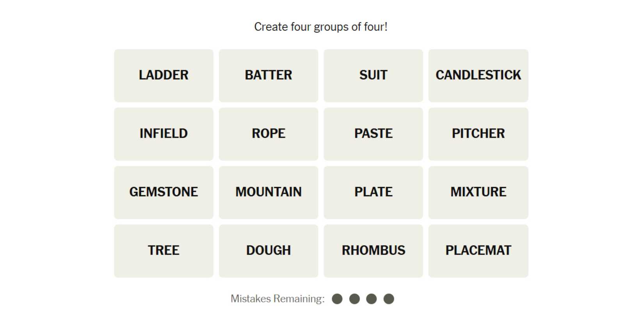Select the TREE tile
Image resolution: width=644 pixels, height=322 pixels.
click(164, 251)
